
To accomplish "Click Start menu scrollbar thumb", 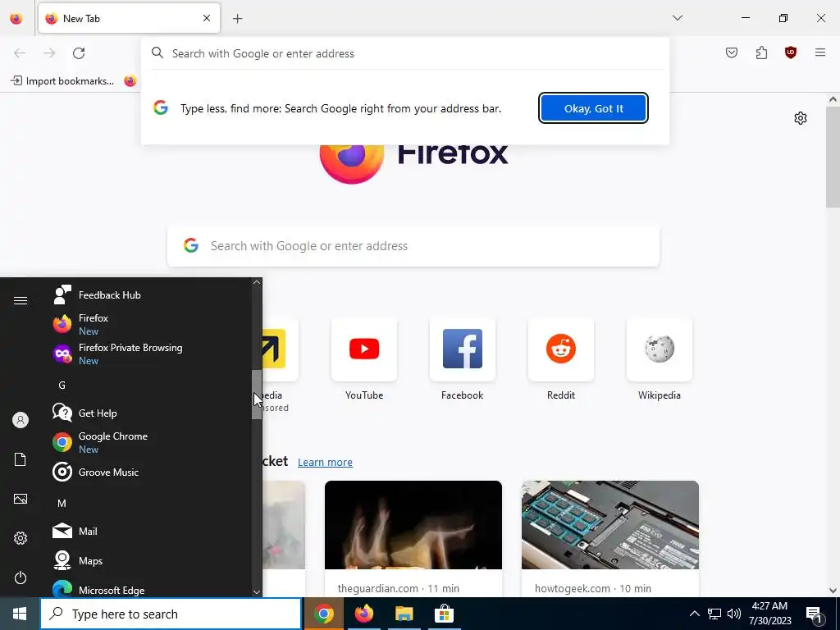I will pyautogui.click(x=257, y=395).
